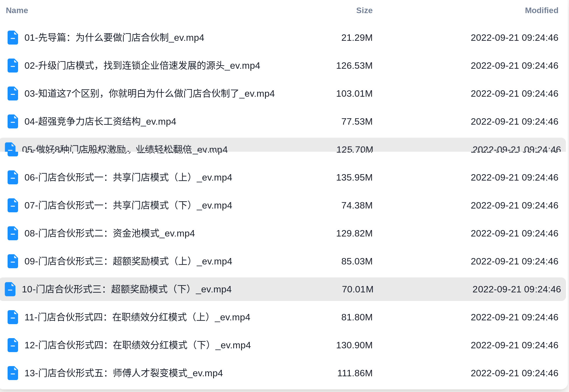
Task: Click file icon next to 10-超额奖励模式（下）
Action: [10, 289]
